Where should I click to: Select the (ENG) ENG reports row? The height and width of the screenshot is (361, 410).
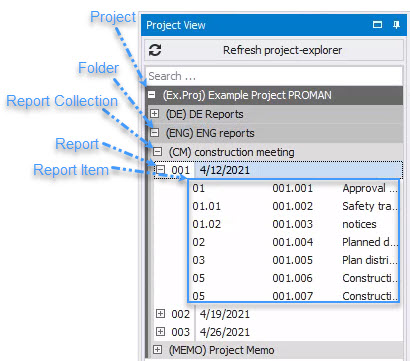(x=275, y=133)
